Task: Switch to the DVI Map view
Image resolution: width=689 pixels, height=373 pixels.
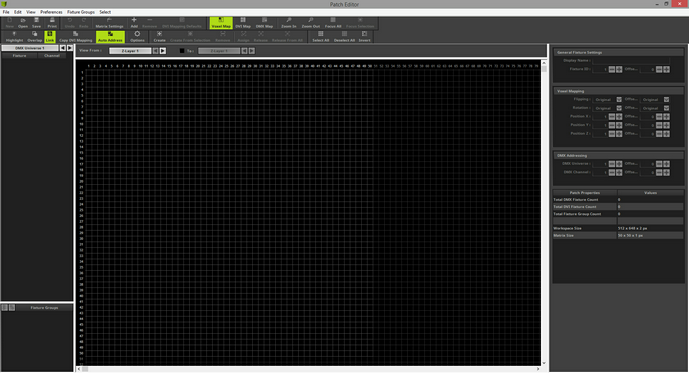Action: (243, 23)
